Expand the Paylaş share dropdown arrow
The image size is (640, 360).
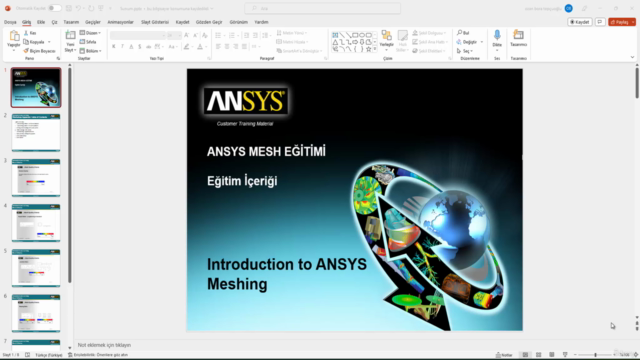pos(633,22)
